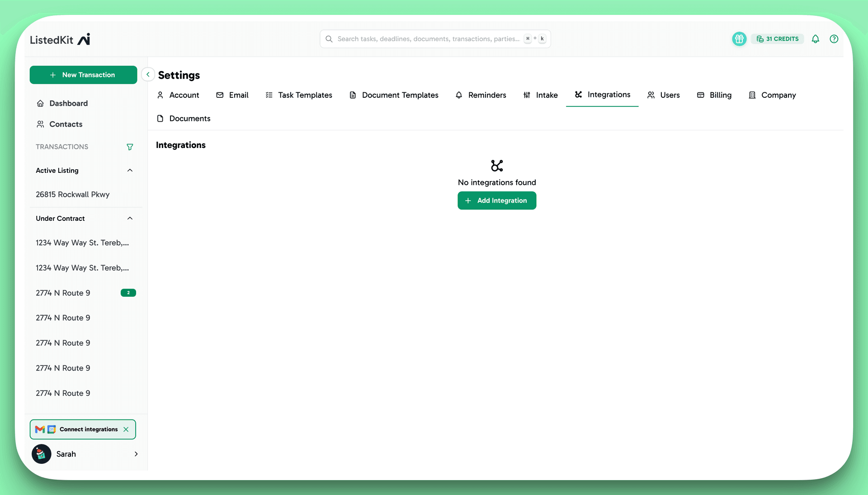Dismiss the Connect integrations banner
This screenshot has width=868, height=495.
126,429
